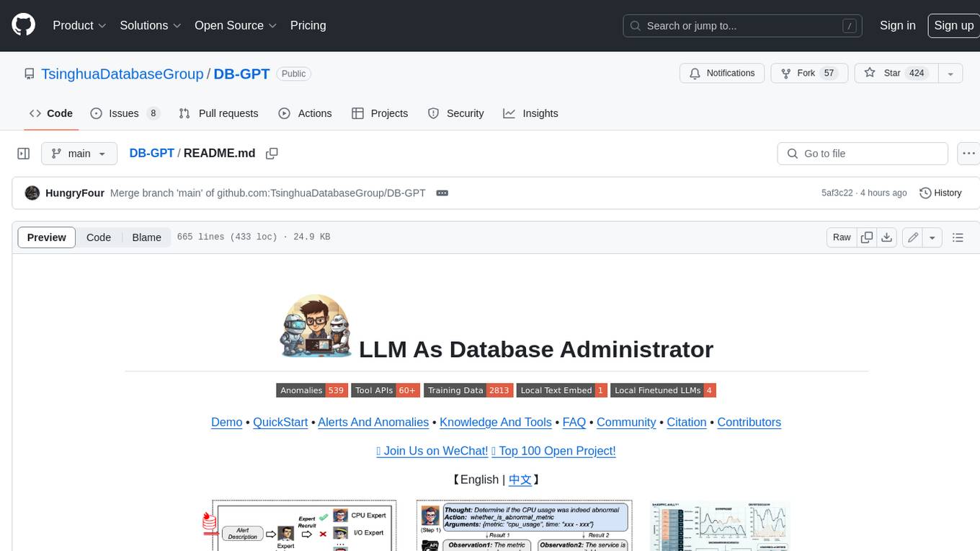Jump to the Citation section
The width and height of the screenshot is (980, 551).
pyautogui.click(x=686, y=423)
